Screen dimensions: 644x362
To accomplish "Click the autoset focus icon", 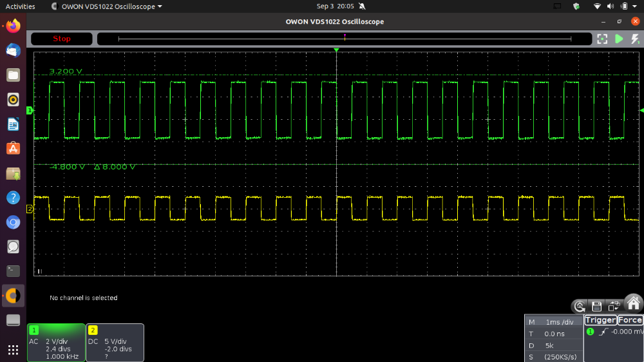I will click(x=602, y=39).
